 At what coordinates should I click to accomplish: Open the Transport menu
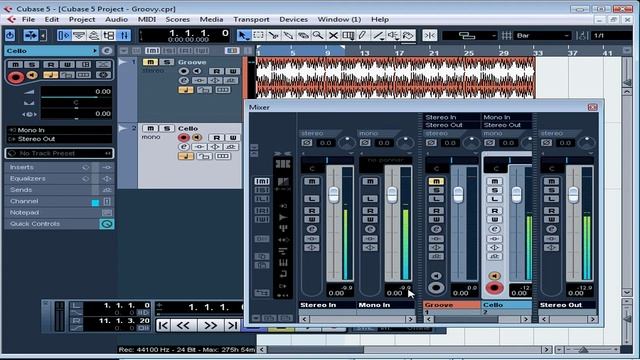click(251, 19)
